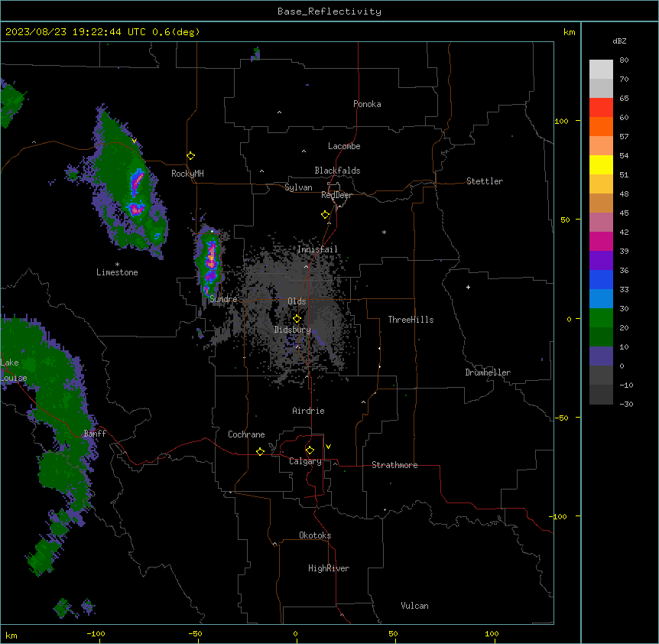Image resolution: width=659 pixels, height=644 pixels.
Task: Click the Cochrane town label
Action: pos(246,434)
